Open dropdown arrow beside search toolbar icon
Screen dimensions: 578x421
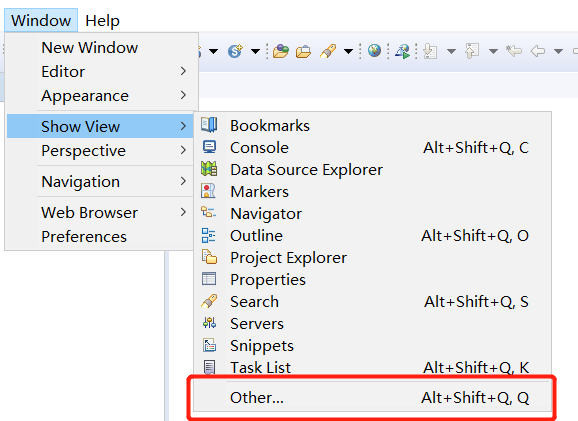(x=348, y=51)
